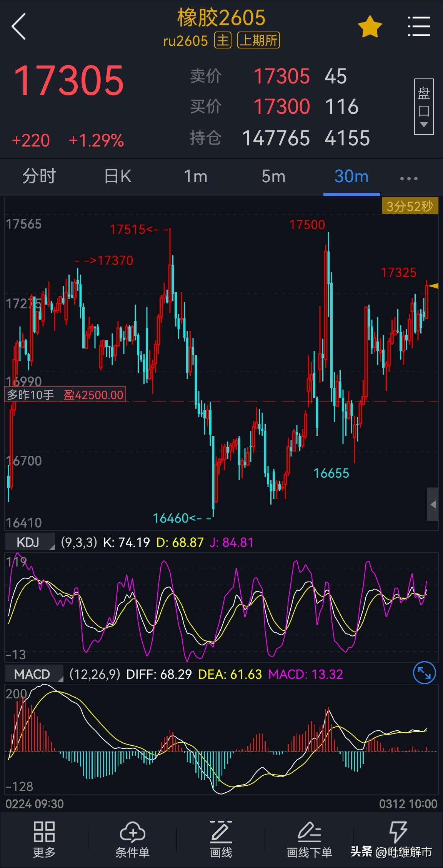Click the 0224 09:30 start date
Screen dimensions: 443x868
34,804
